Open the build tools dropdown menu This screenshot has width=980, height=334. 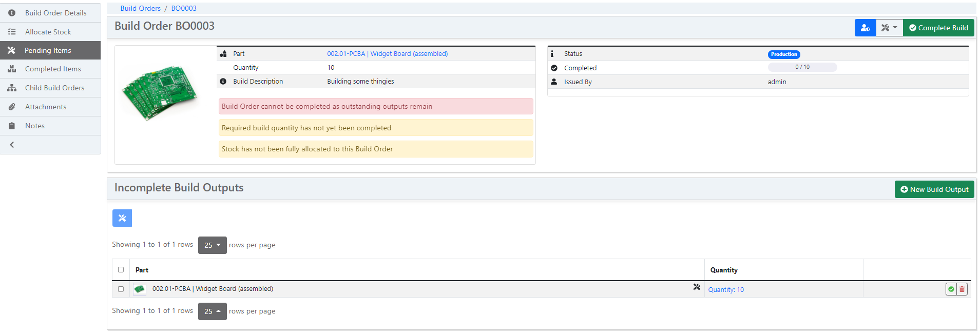click(889, 28)
